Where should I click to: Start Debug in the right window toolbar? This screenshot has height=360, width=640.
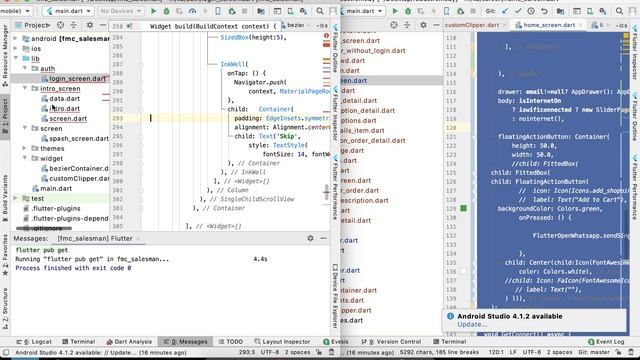(407, 11)
